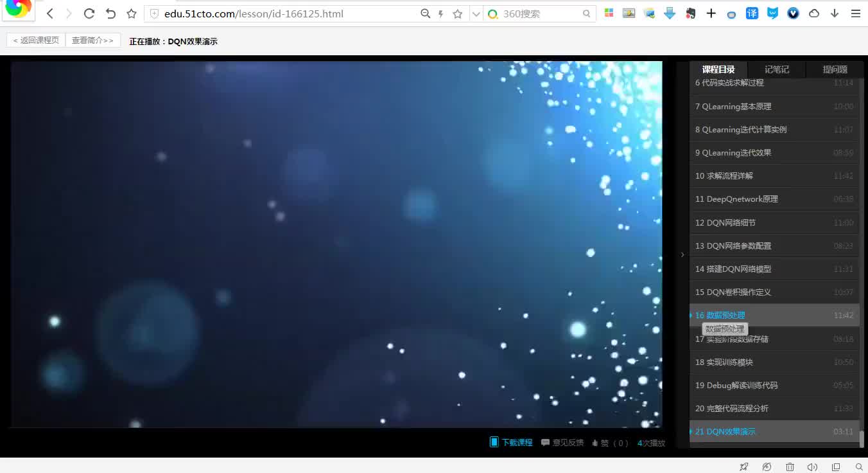
Task: Click the picture screenshot extension icon
Action: coord(629,13)
